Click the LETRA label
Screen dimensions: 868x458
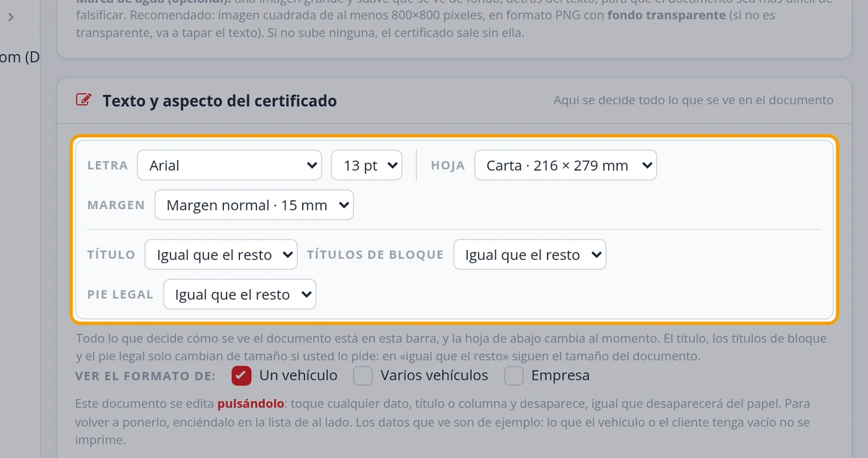[x=107, y=166]
